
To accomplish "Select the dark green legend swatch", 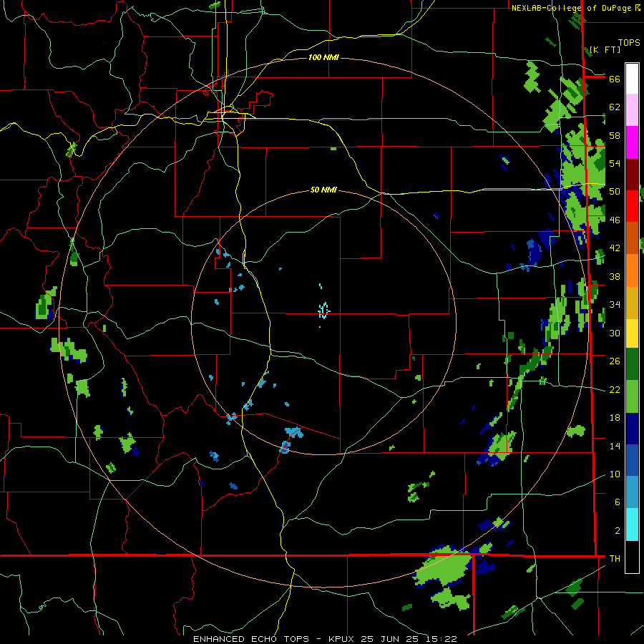I will coord(632,364).
